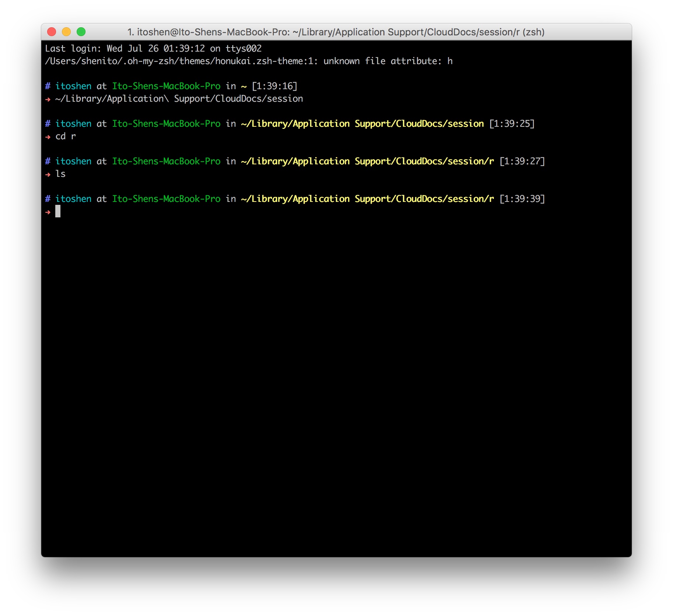
Task: Click the [1:39:16] timestamp
Action: [x=274, y=86]
